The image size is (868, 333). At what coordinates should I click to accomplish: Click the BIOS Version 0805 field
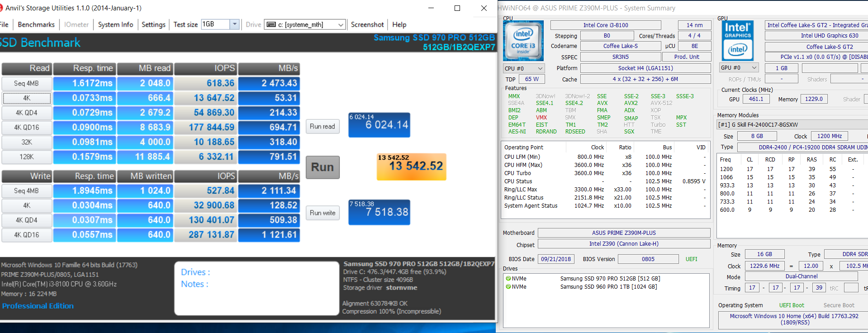[648, 259]
